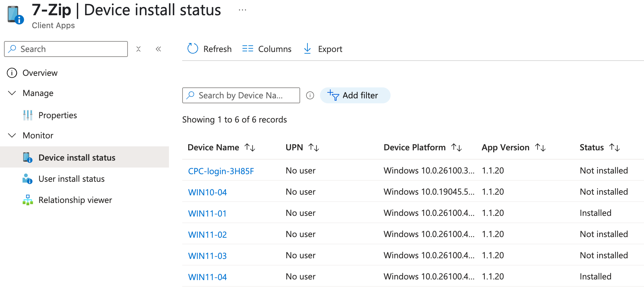Clear the sidebar search with X icon

click(x=138, y=49)
